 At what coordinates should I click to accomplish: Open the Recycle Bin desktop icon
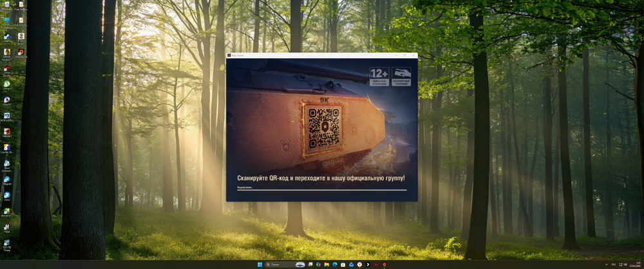click(7, 6)
